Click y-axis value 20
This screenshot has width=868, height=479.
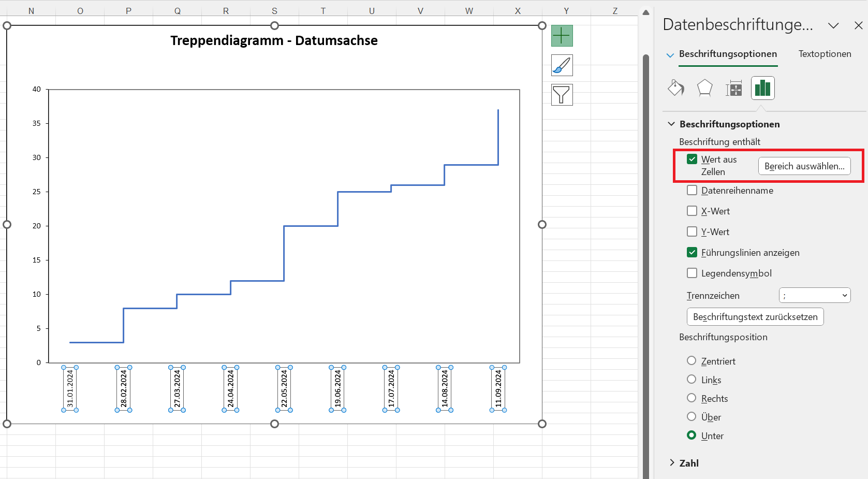click(37, 226)
